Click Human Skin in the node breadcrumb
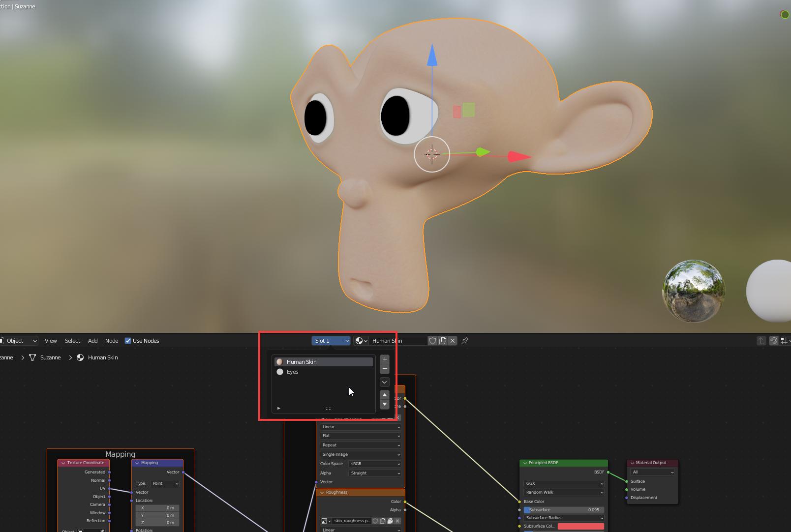The width and height of the screenshot is (791, 532). point(103,357)
